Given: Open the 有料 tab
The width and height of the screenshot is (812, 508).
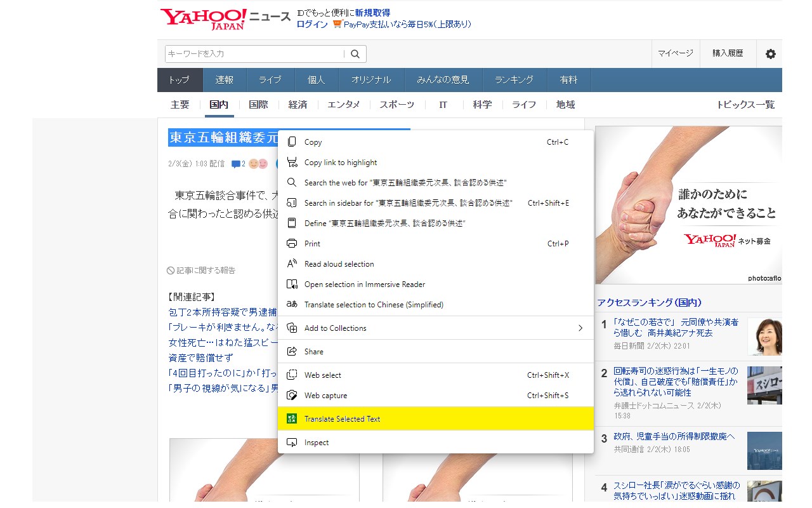Looking at the screenshot, I should pyautogui.click(x=569, y=80).
